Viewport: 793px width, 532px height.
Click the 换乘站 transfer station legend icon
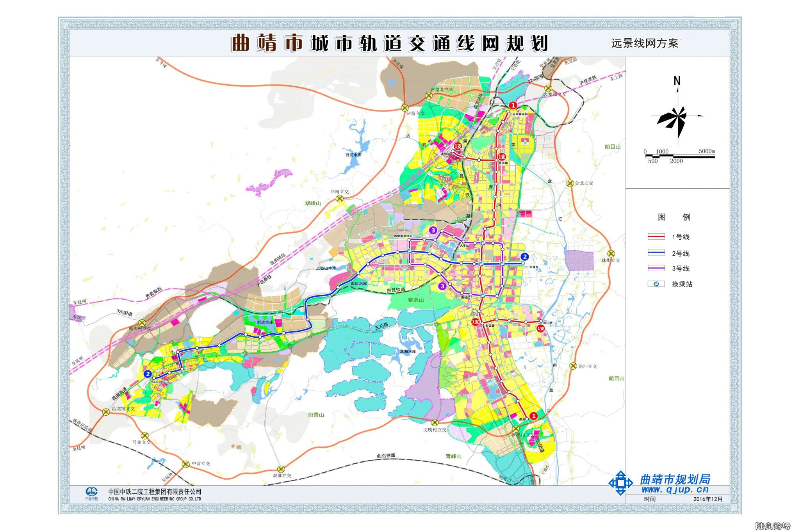(656, 284)
